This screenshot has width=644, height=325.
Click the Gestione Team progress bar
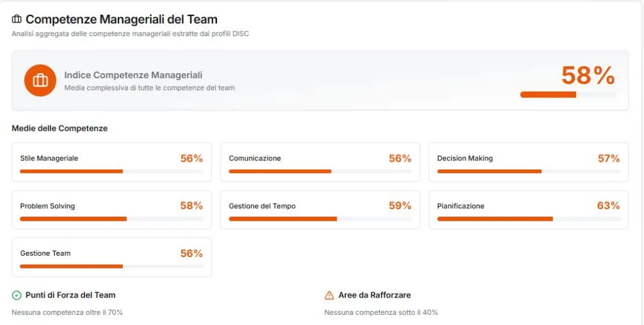111,266
